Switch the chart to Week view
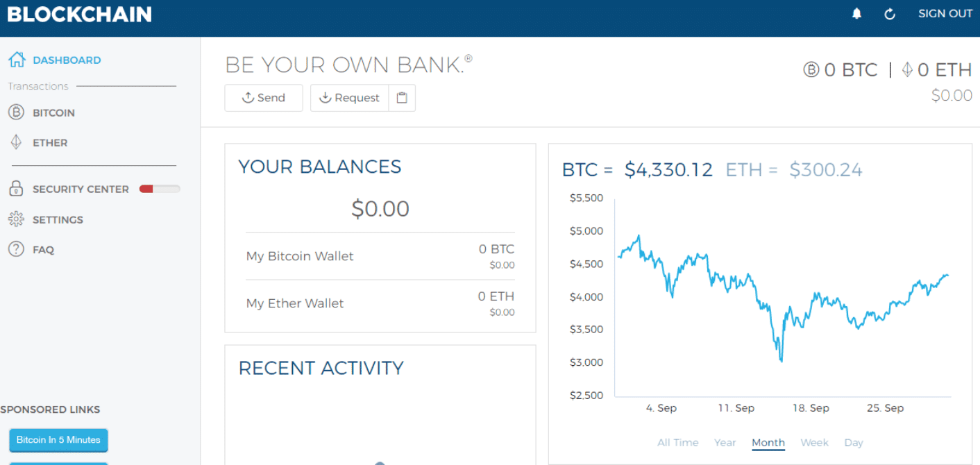This screenshot has width=980, height=465. click(x=814, y=442)
